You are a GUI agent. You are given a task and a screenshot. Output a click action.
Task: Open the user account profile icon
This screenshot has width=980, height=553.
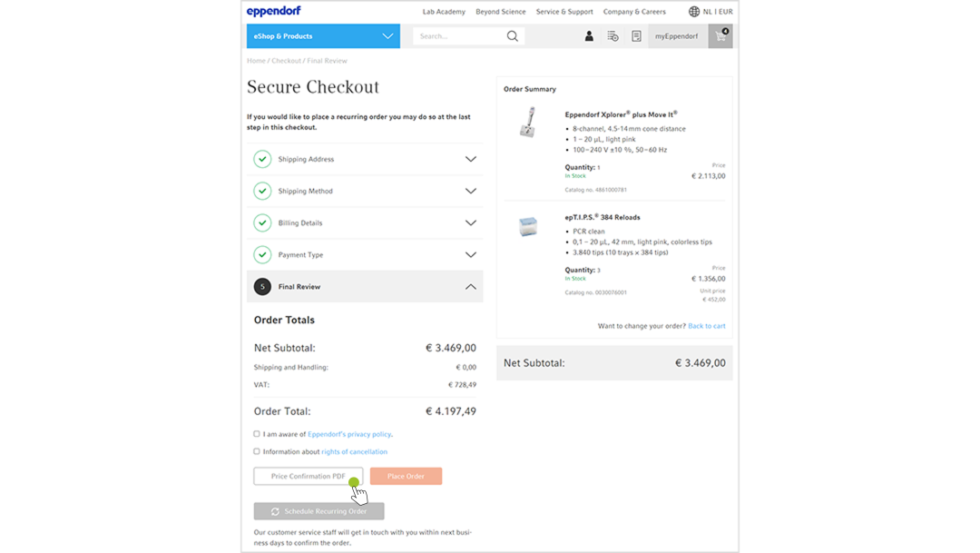(x=589, y=36)
